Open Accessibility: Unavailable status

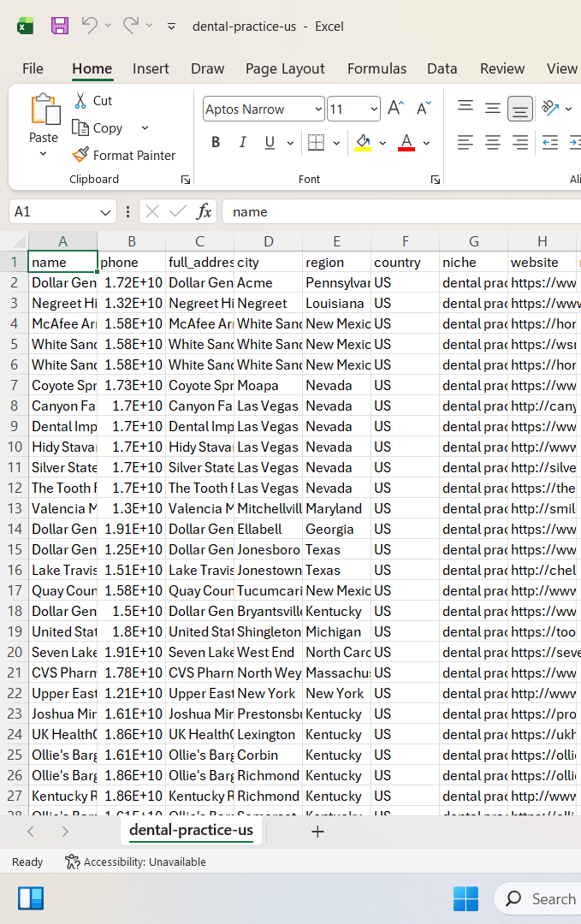(x=135, y=862)
